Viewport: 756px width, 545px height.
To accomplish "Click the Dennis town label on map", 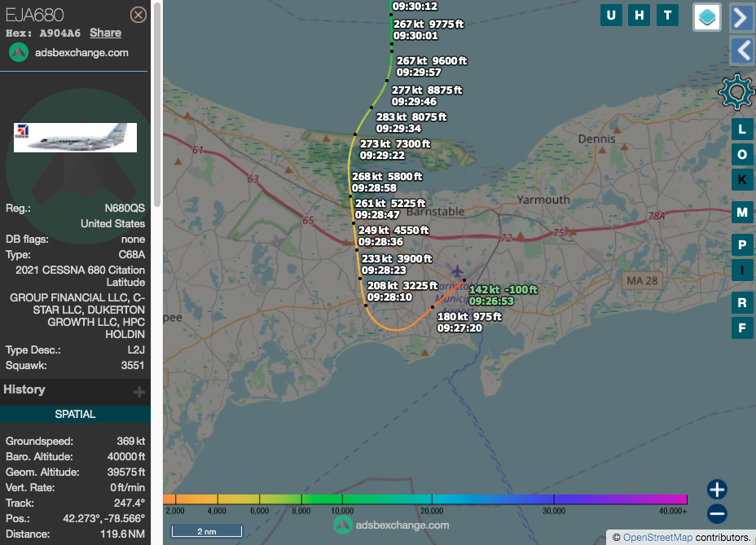I will coord(597,139).
